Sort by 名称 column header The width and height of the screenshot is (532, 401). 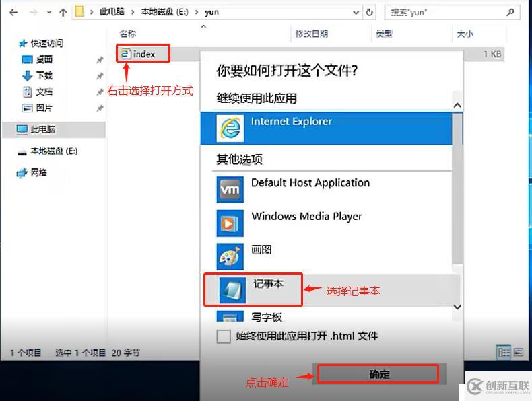(x=127, y=34)
